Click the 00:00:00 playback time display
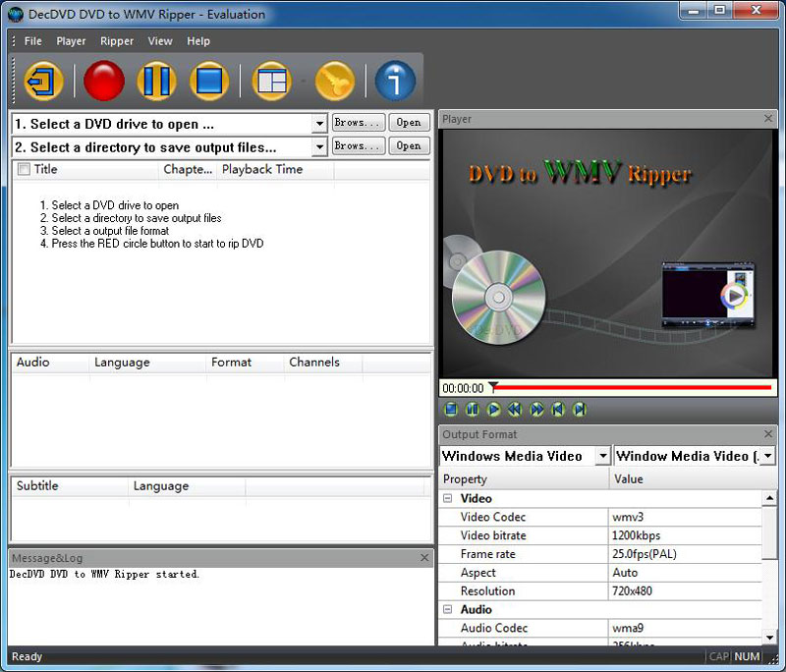The width and height of the screenshot is (786, 672). tap(463, 388)
